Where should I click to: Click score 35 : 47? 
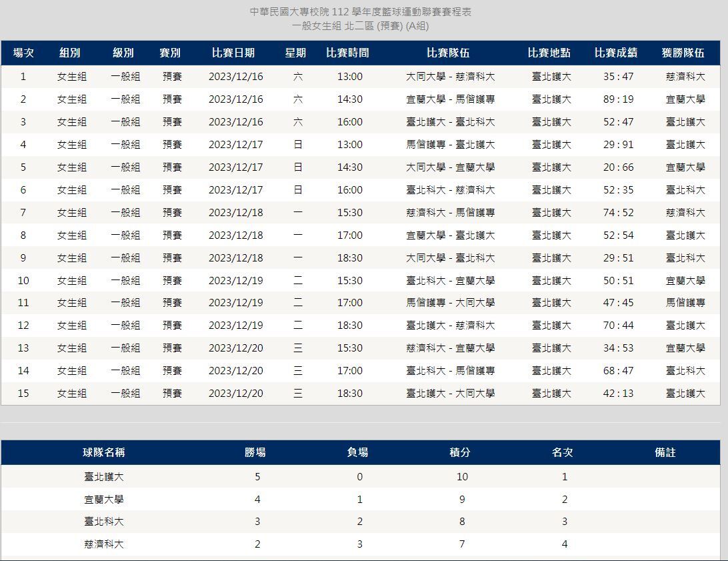point(619,77)
